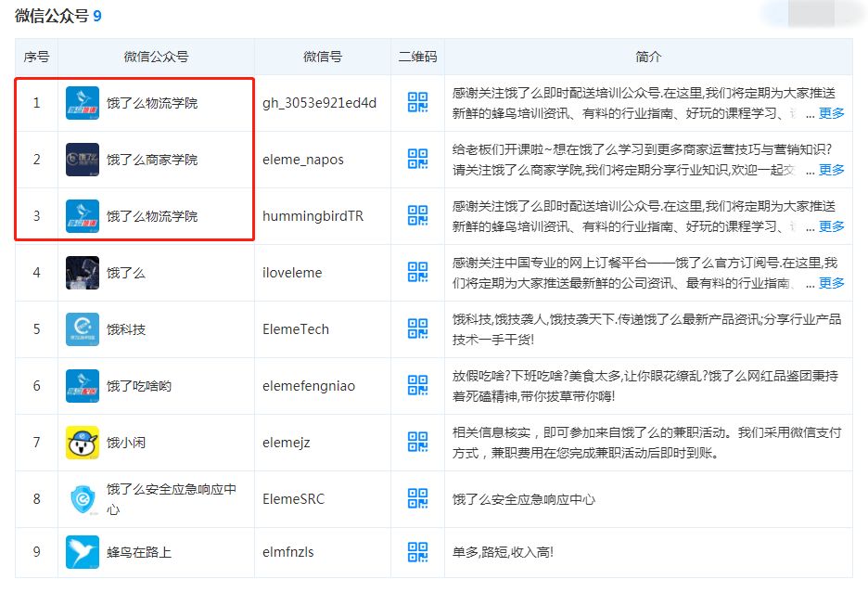
Task: Click the 饿科技 account logo
Action: 83,329
